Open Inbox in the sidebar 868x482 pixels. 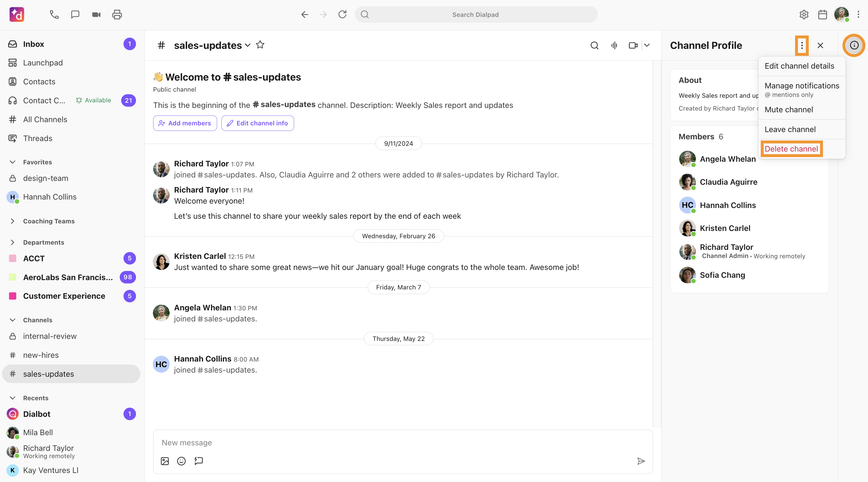click(x=71, y=44)
